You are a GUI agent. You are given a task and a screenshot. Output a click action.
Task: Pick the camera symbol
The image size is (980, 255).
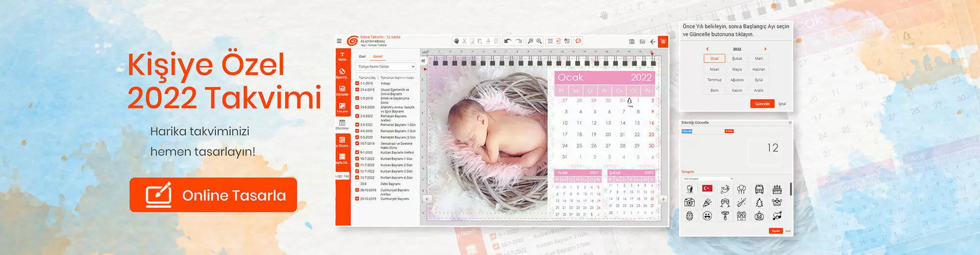coord(689,202)
